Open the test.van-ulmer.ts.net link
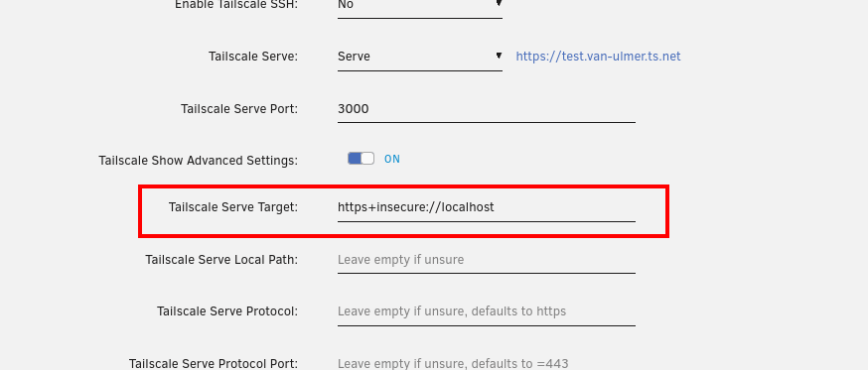This screenshot has width=868, height=370. tap(598, 57)
